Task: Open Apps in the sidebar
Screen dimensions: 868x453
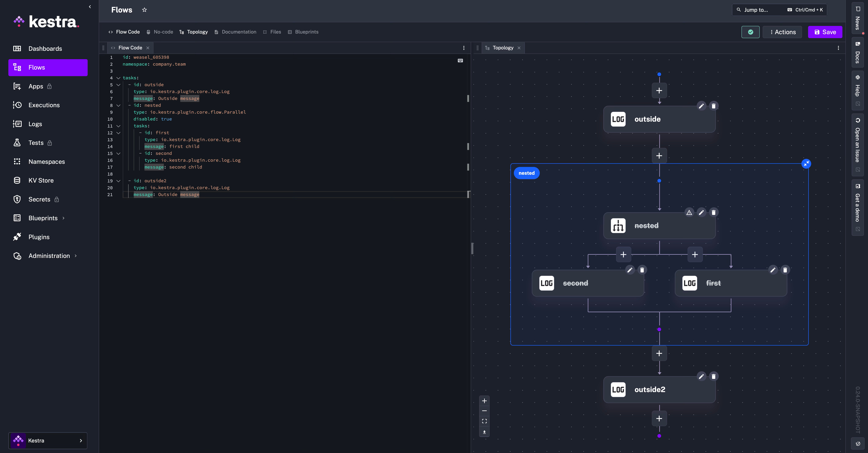Action: 48,86
